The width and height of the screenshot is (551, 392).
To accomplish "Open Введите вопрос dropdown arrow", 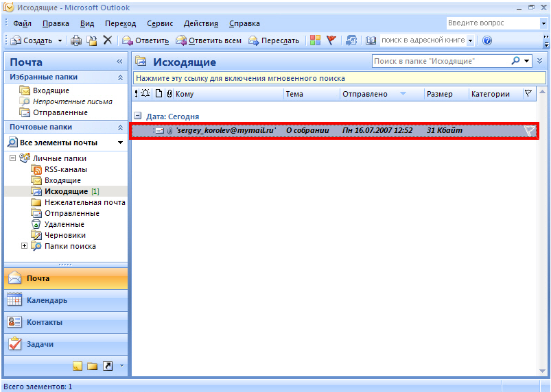I will click(x=543, y=23).
